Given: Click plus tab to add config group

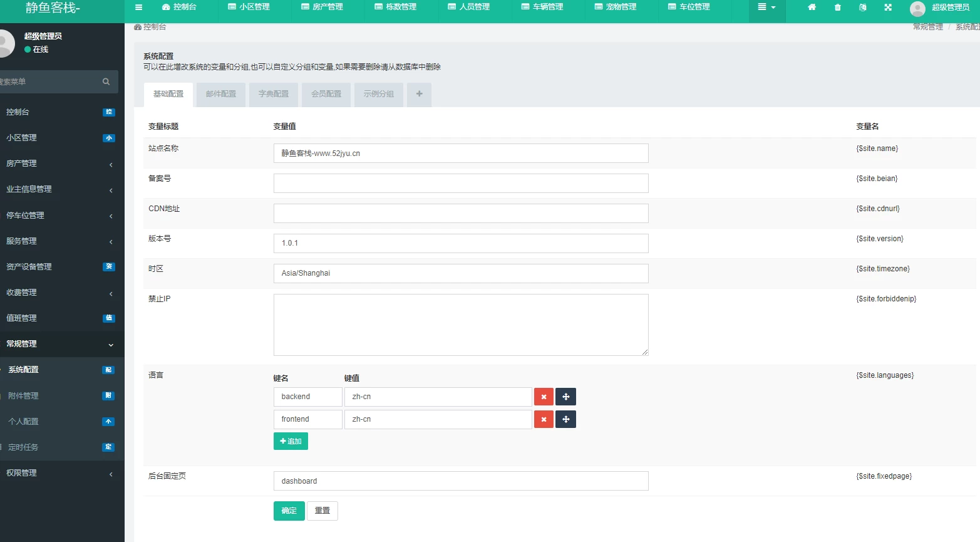Looking at the screenshot, I should (419, 94).
